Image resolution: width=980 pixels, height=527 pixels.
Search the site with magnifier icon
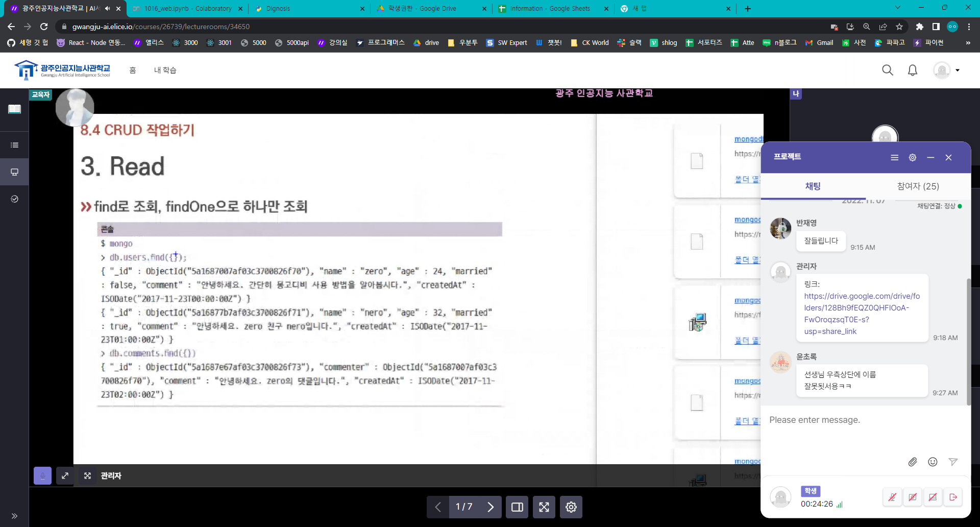(888, 70)
